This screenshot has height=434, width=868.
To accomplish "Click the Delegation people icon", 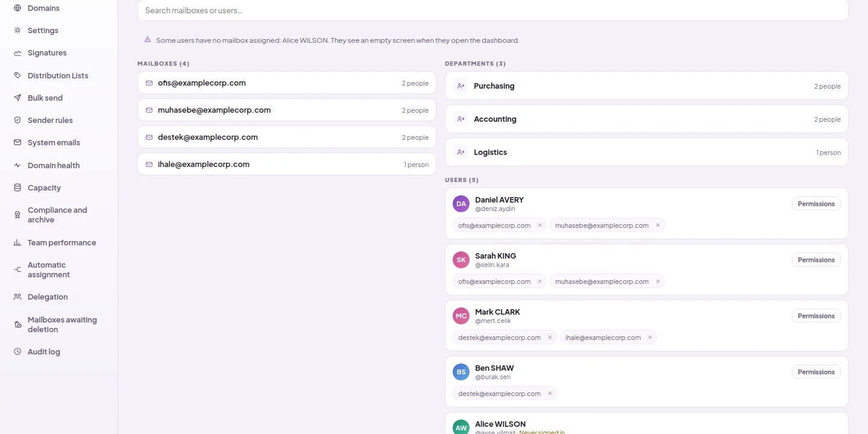I will tap(17, 297).
